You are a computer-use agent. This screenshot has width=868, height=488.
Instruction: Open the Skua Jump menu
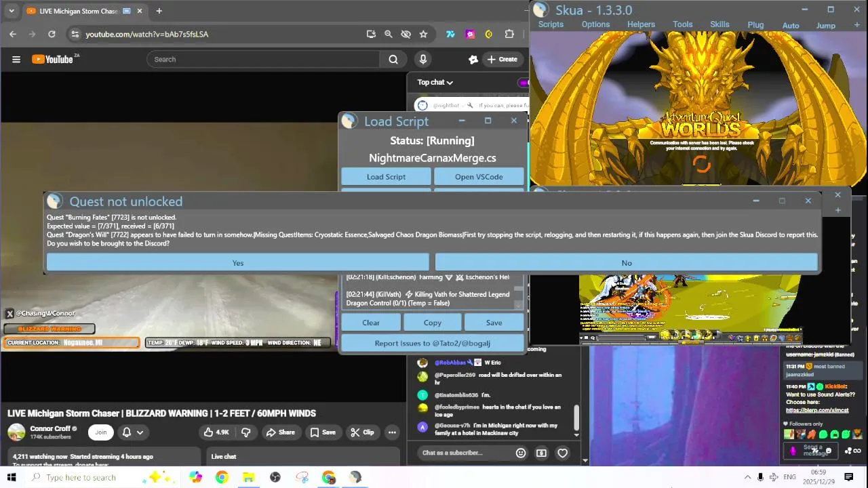pos(825,26)
